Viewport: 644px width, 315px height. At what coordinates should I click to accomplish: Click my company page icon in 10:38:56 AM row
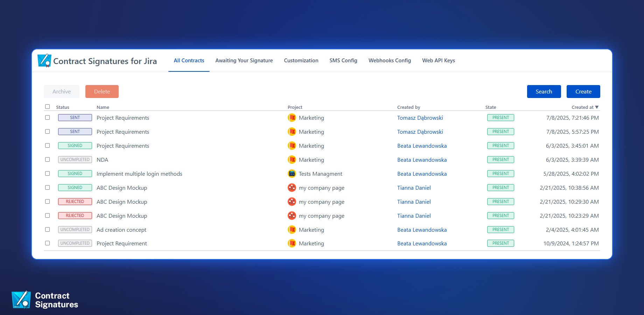(292, 188)
